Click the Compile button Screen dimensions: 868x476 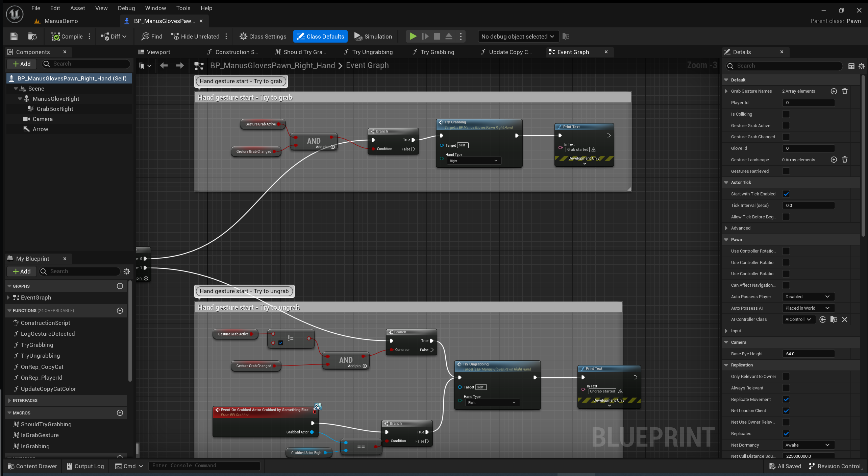pyautogui.click(x=67, y=36)
